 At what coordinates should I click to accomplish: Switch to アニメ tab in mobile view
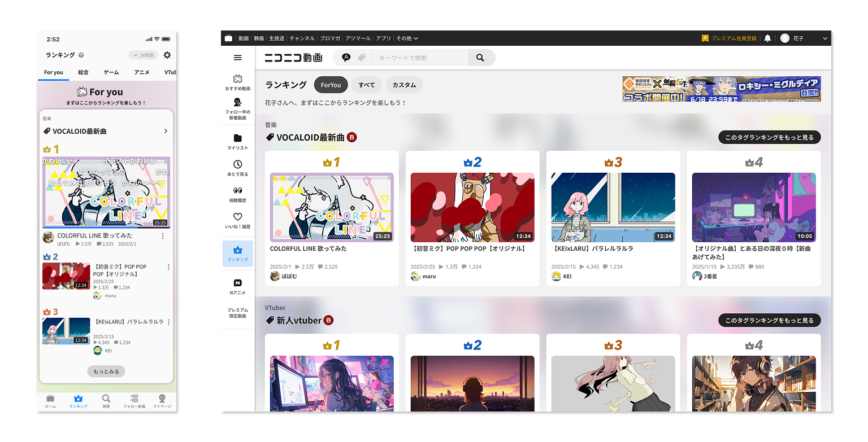[142, 72]
